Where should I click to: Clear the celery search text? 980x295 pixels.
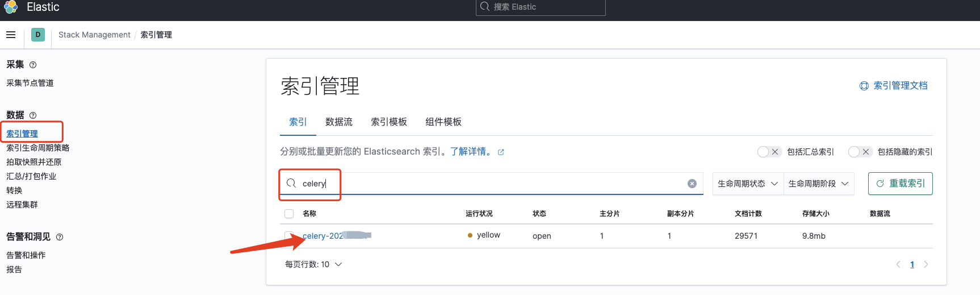692,184
